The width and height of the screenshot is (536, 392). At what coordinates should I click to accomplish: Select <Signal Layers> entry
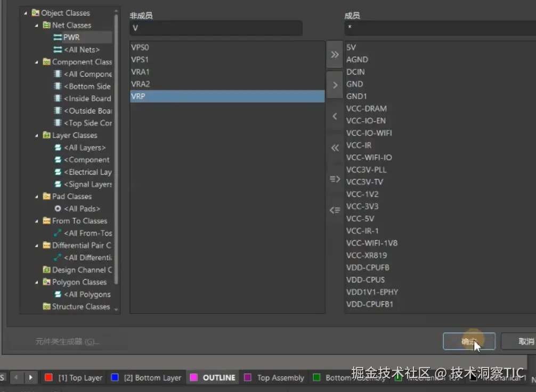tap(88, 184)
